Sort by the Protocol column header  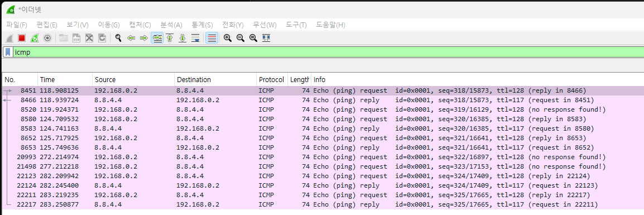click(272, 80)
